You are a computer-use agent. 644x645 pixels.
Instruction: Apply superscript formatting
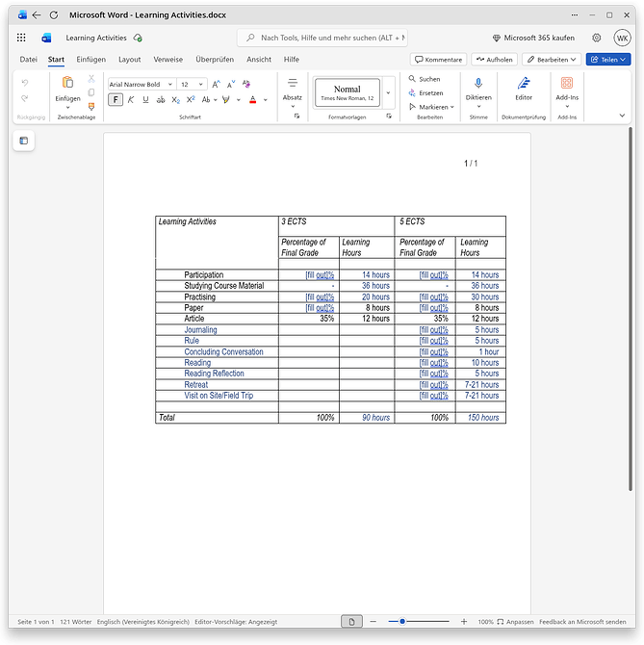click(x=191, y=99)
